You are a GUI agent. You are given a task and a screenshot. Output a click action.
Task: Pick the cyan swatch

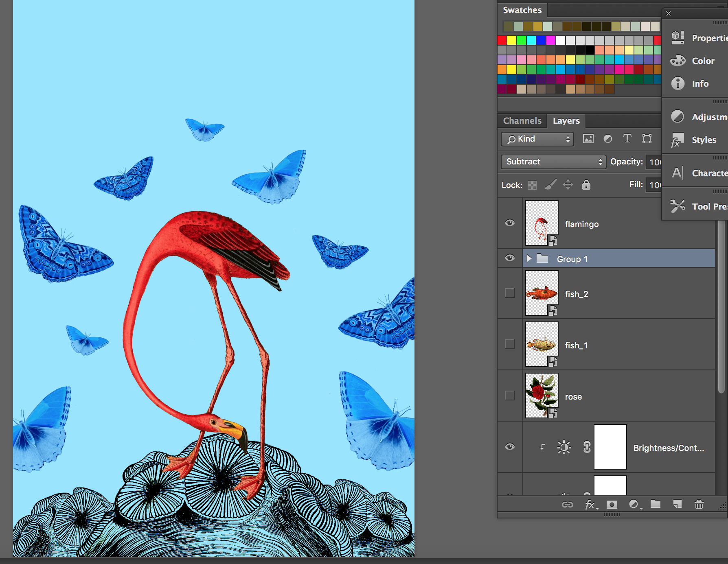531,40
